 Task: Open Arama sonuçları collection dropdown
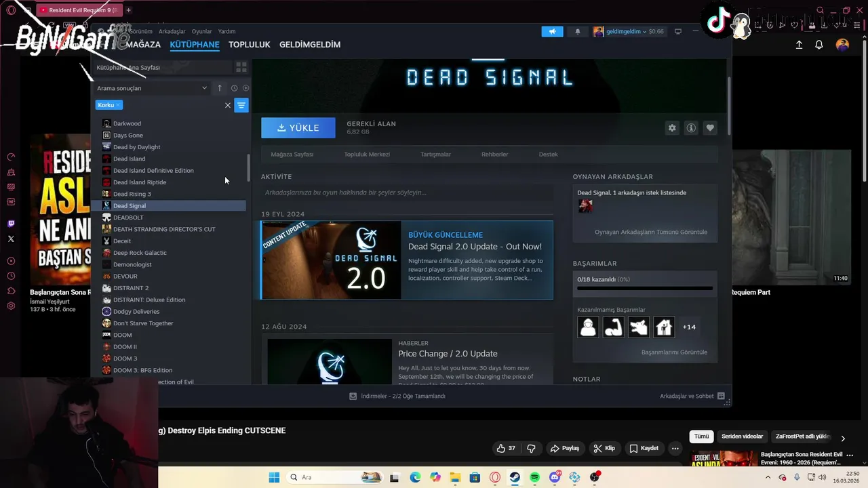click(x=152, y=88)
